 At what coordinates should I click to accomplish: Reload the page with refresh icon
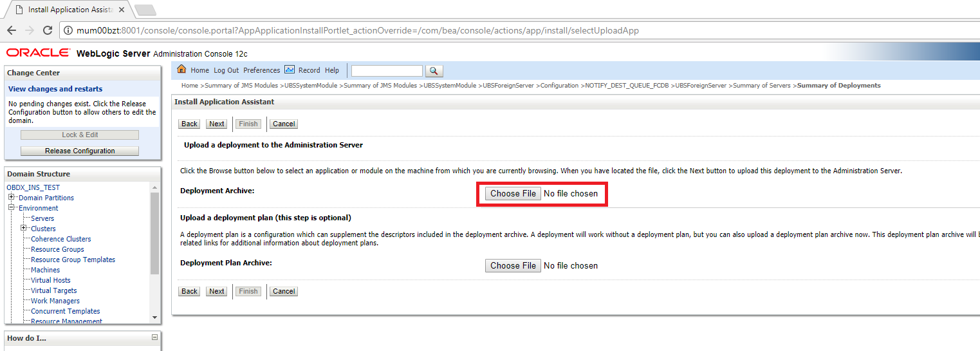tap(48, 30)
